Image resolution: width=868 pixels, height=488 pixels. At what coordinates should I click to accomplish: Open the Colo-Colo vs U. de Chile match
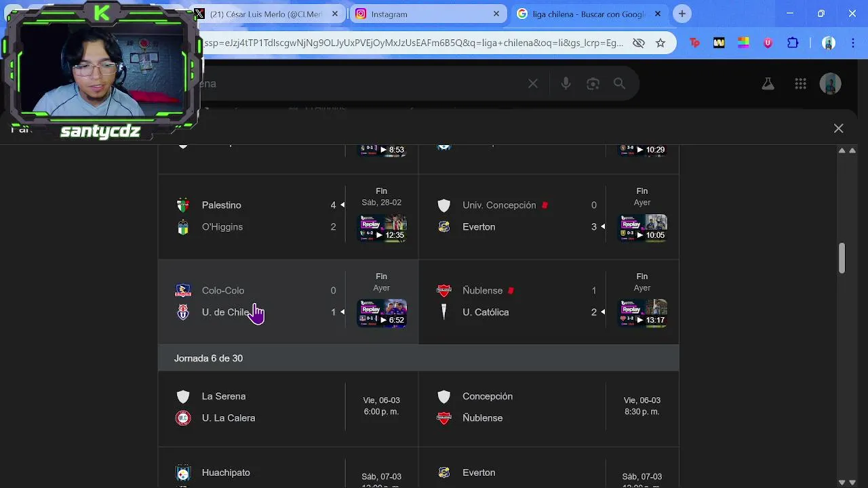288,302
